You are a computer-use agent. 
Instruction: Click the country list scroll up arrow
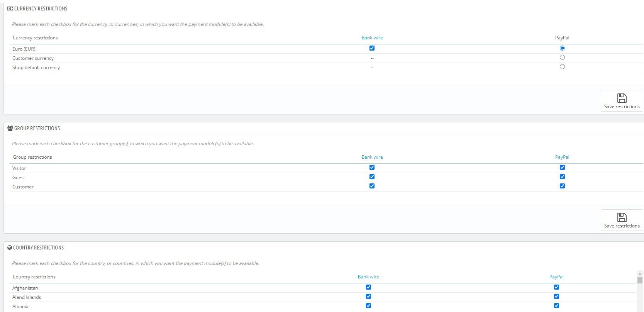(640, 274)
